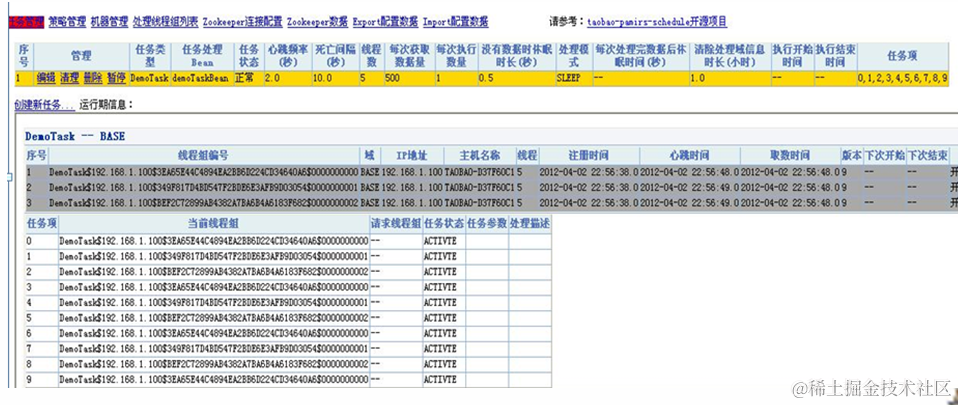Click IP address 192.168.1.100 in row 3
The width and height of the screenshot is (958, 405).
[x=412, y=203]
